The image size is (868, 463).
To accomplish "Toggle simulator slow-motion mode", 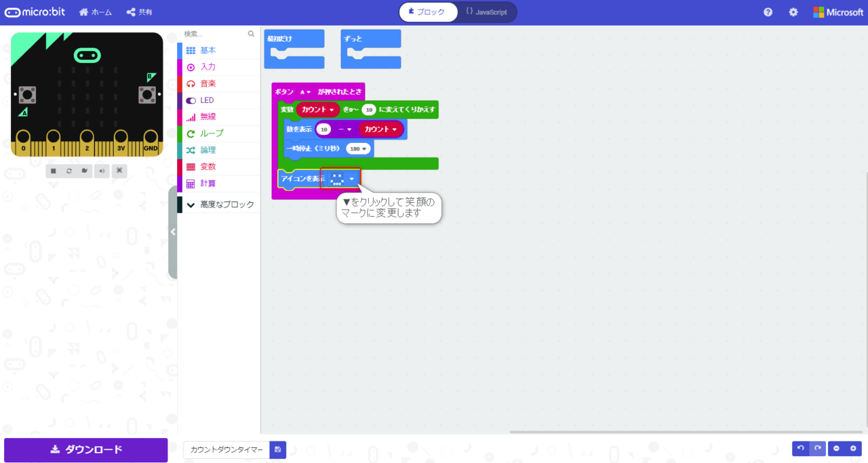I will point(85,171).
